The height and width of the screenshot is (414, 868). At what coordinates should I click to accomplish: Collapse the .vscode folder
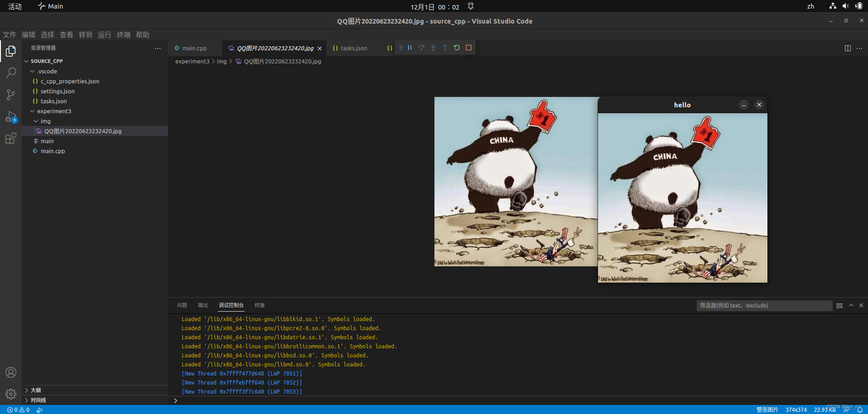95,71
